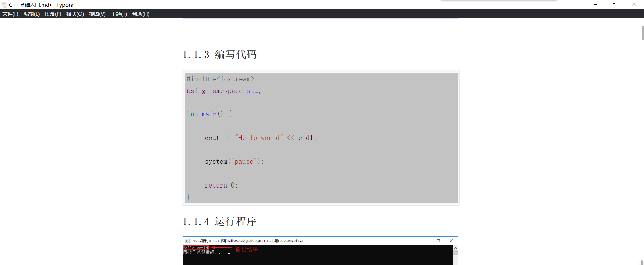Click the return 0; code line
644x265 pixels.
(x=221, y=185)
